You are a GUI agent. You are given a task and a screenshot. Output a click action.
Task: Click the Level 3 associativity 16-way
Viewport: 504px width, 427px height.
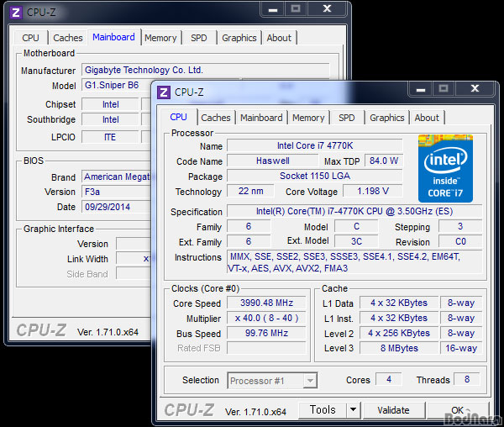(461, 348)
